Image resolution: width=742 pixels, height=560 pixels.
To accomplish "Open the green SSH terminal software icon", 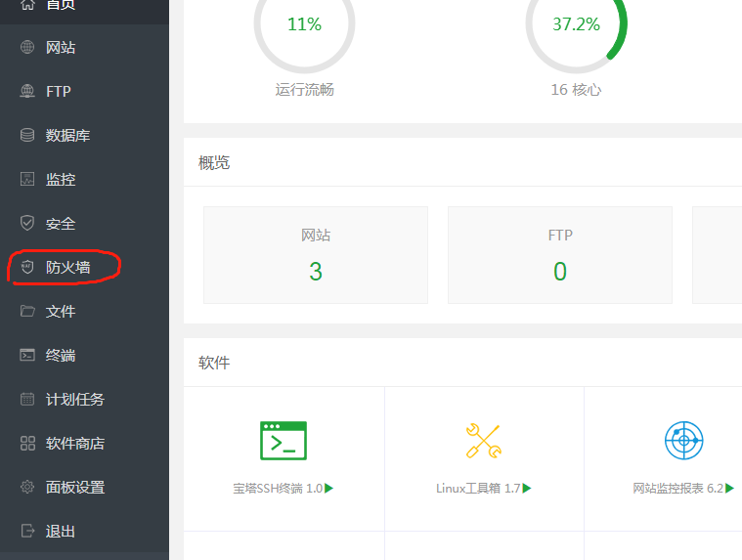I will pyautogui.click(x=284, y=441).
